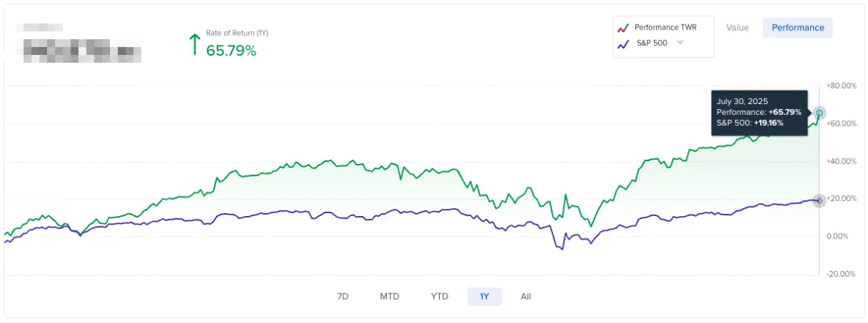Click the Performance TWR legend line icon

622,28
